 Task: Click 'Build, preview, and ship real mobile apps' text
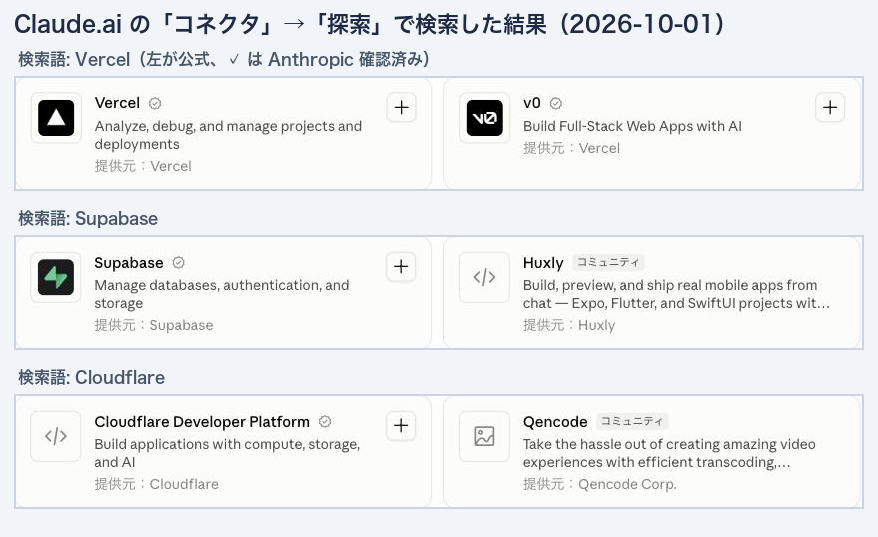[676, 294]
